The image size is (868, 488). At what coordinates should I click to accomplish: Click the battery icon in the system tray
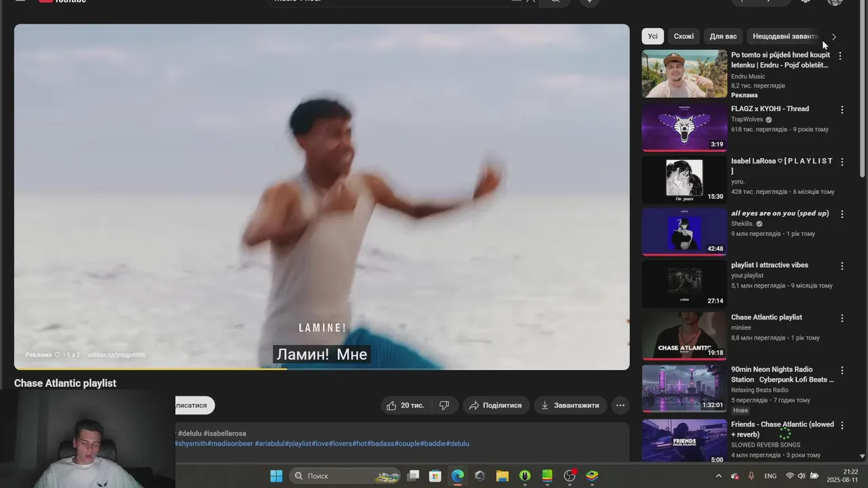814,476
